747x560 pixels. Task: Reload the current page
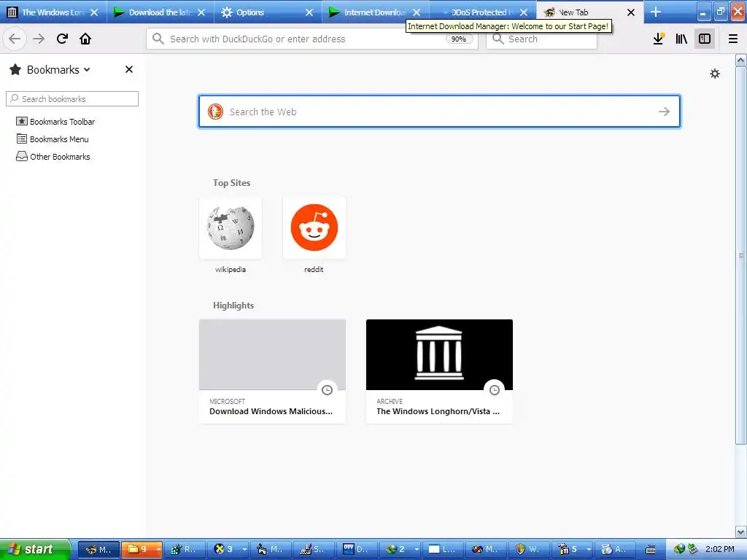tap(62, 39)
